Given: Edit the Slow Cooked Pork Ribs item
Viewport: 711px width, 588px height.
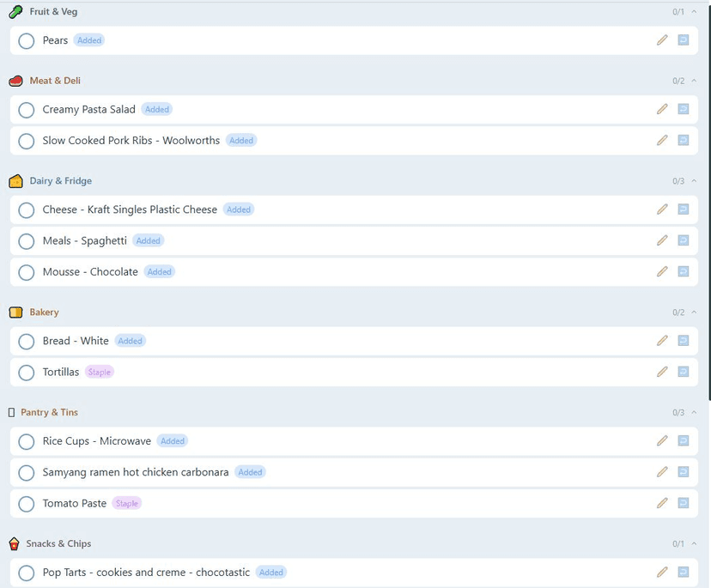Looking at the screenshot, I should pyautogui.click(x=662, y=140).
